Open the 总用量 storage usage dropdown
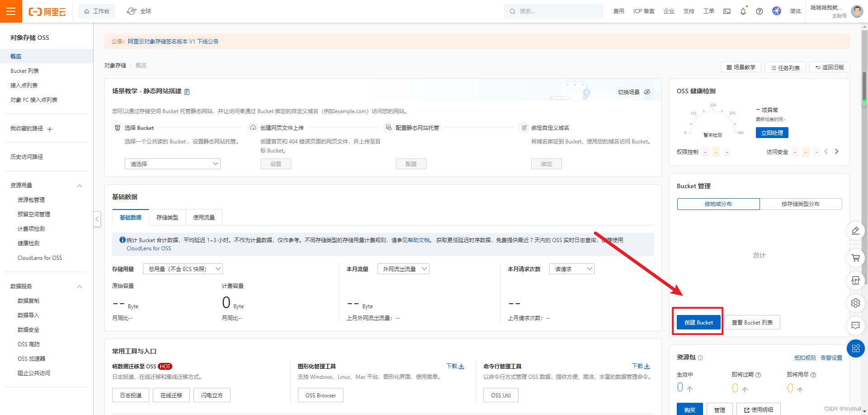The width and height of the screenshot is (868, 415). tap(183, 269)
